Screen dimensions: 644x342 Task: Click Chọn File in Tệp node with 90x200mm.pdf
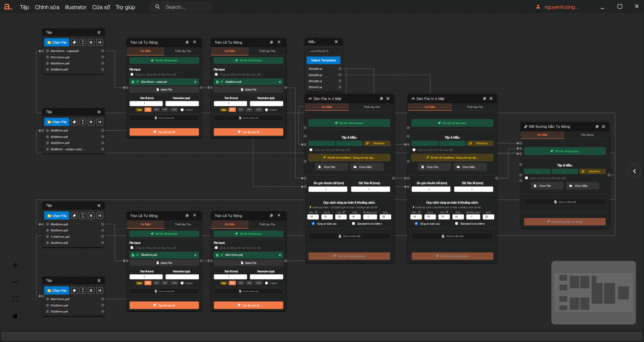coord(57,43)
